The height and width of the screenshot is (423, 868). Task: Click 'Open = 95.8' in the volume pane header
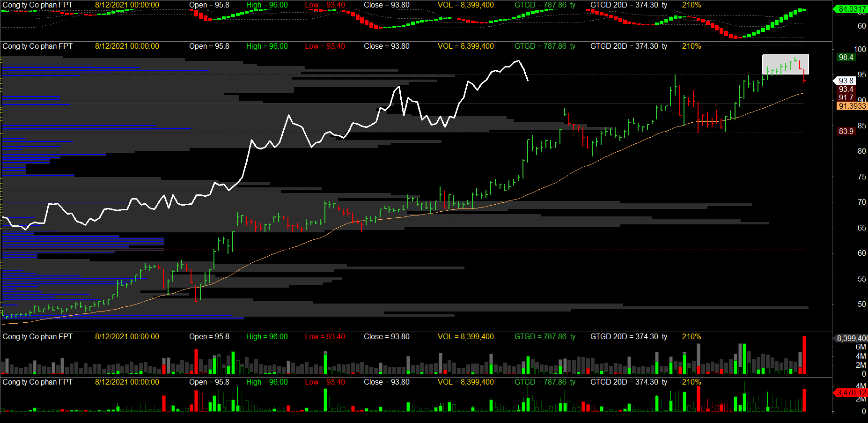coord(209,336)
